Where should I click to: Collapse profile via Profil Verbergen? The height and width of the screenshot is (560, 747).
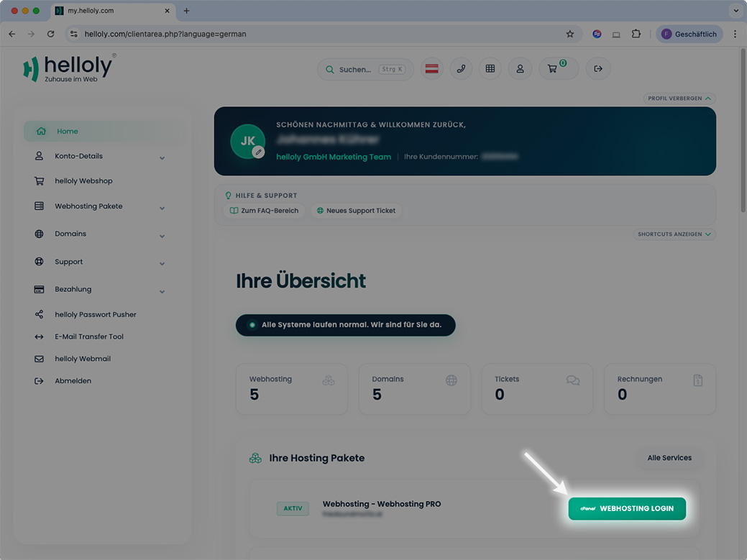click(679, 98)
